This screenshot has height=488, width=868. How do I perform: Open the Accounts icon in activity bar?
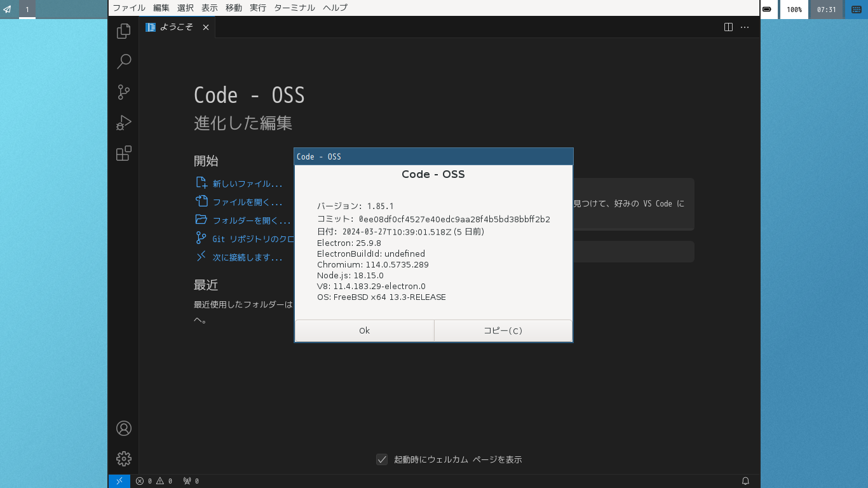point(124,428)
